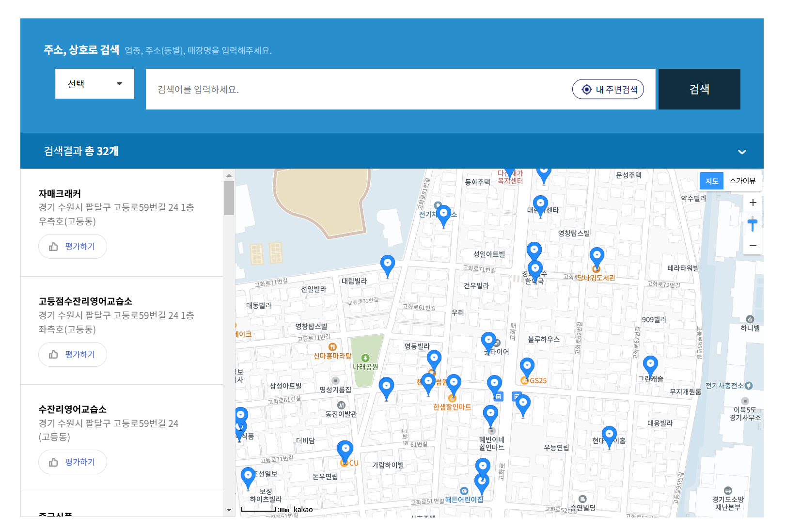This screenshot has height=532, width=785.
Task: Click the kakao map logo
Action: click(303, 509)
